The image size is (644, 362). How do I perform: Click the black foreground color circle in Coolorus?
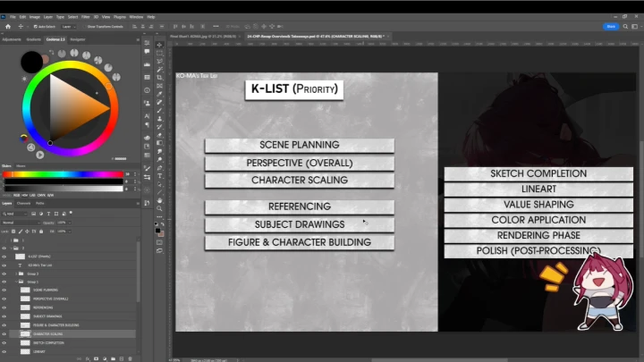31,62
